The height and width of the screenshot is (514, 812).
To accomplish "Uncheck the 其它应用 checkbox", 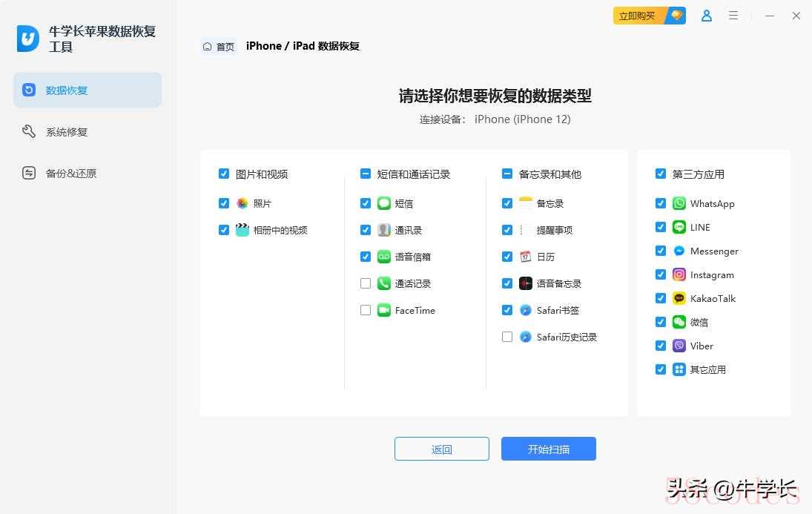I will tap(661, 369).
